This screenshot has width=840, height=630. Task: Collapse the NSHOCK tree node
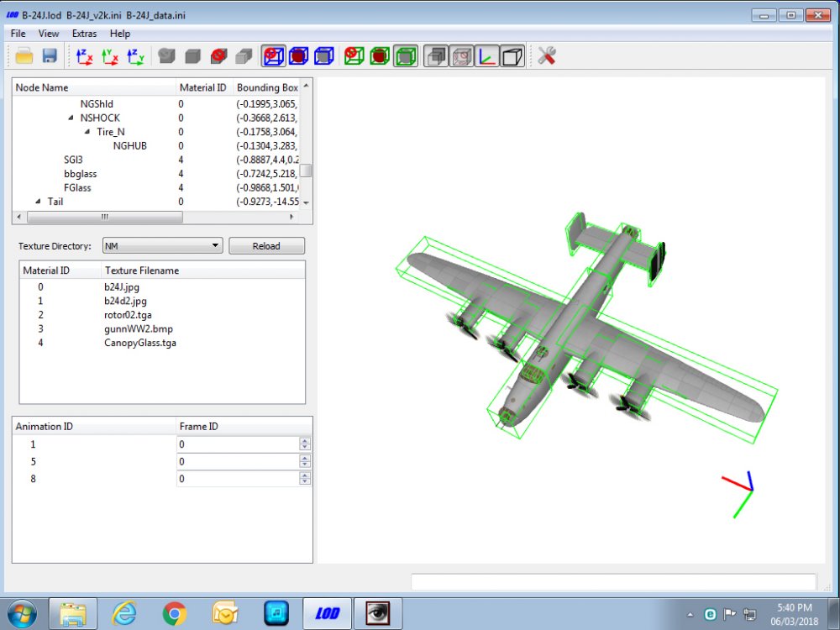71,118
